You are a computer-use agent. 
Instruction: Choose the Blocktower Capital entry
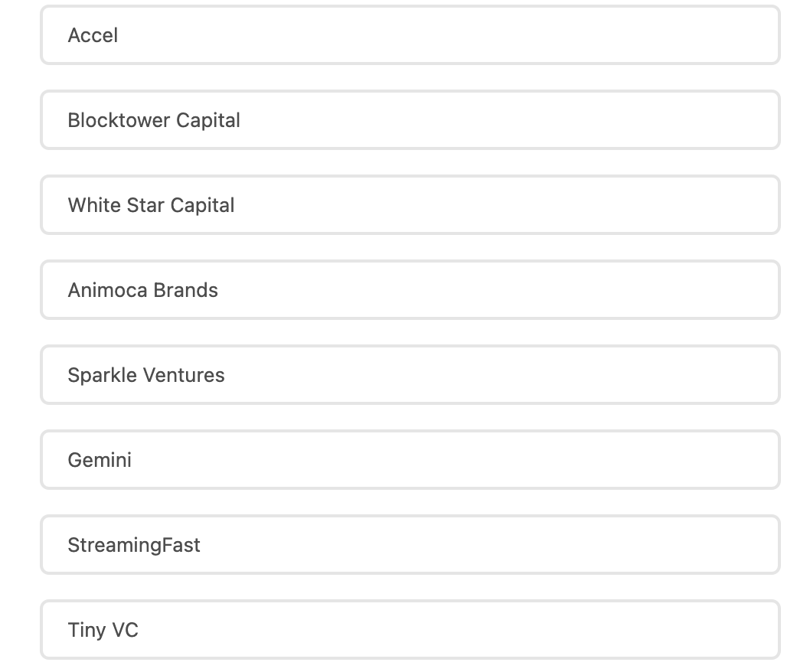pyautogui.click(x=410, y=120)
